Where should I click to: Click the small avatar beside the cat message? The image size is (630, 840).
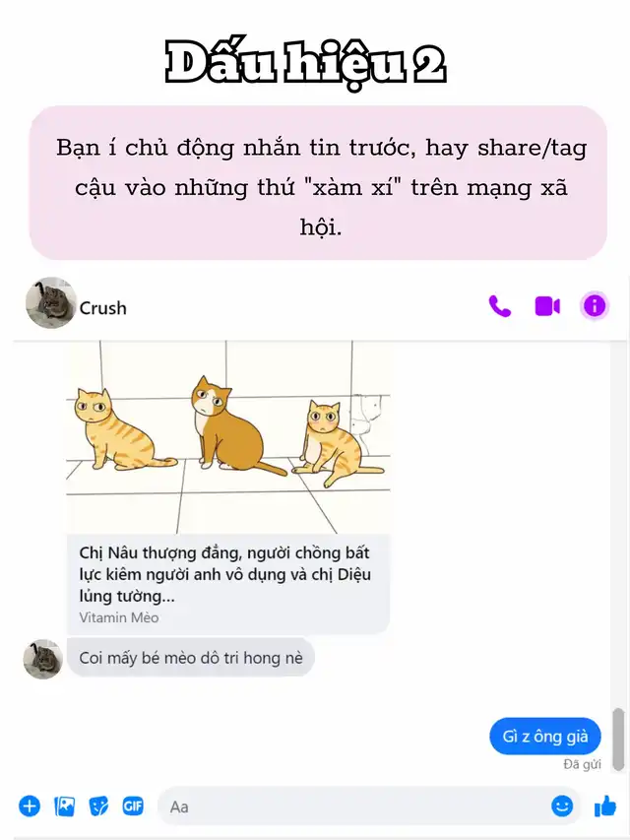43,659
